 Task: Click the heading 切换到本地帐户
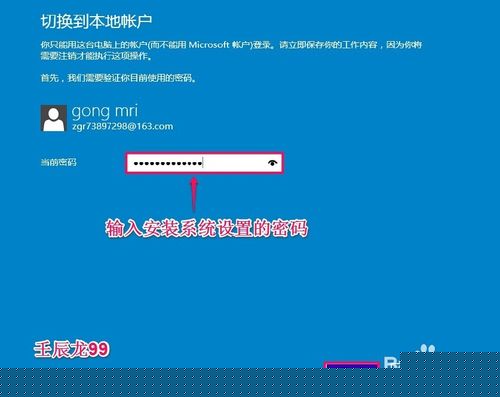96,21
